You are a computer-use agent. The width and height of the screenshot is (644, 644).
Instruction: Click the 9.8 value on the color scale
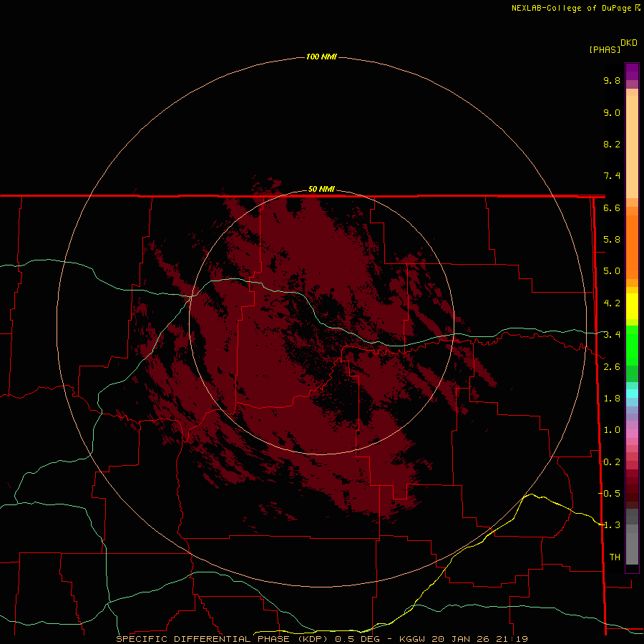pos(612,80)
